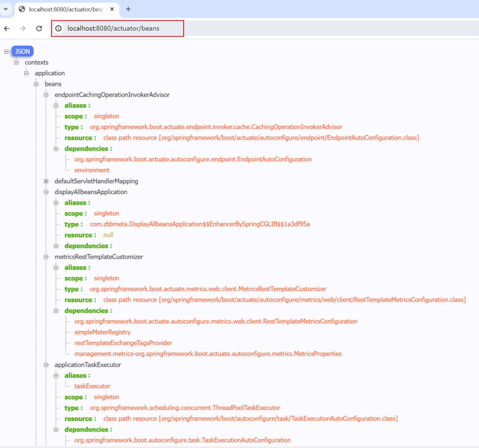Screen dimensions: 479x448
Task: Click the blue JSON root badge
Action: pyautogui.click(x=23, y=51)
